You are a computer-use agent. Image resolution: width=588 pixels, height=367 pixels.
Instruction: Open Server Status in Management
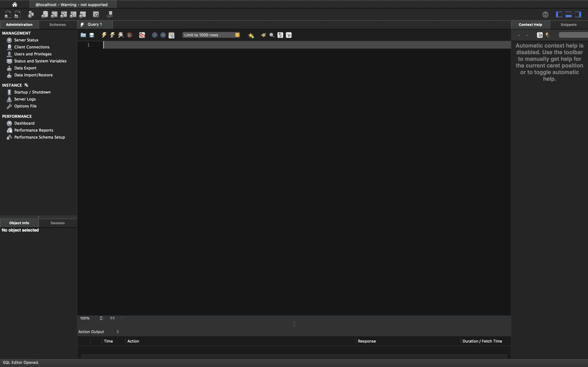pyautogui.click(x=26, y=40)
